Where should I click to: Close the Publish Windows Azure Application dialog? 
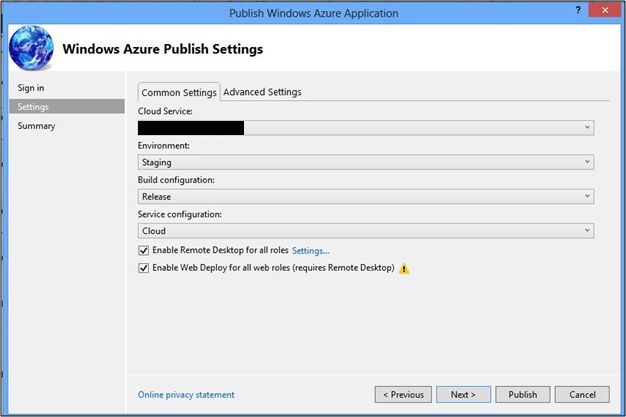[606, 11]
